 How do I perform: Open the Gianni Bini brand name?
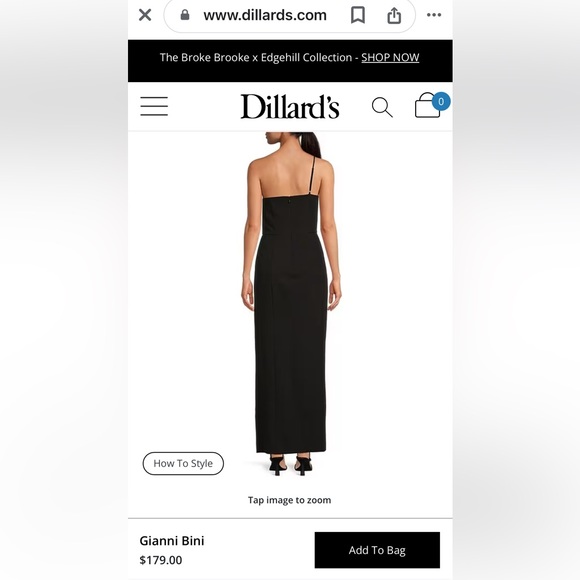tap(172, 541)
